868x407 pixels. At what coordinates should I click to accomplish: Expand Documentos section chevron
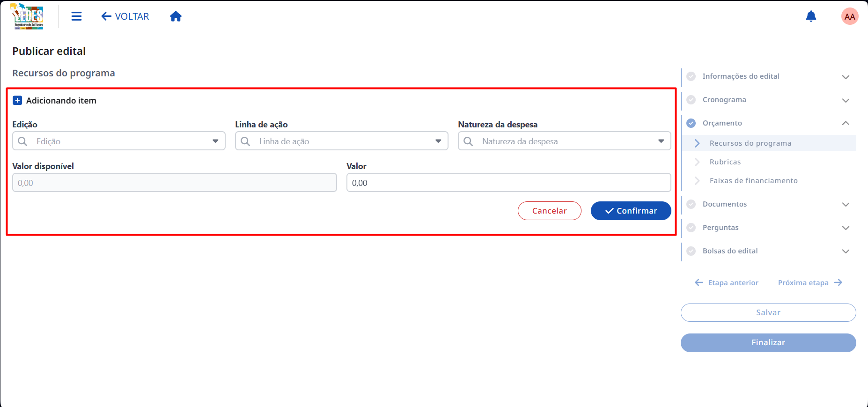846,204
